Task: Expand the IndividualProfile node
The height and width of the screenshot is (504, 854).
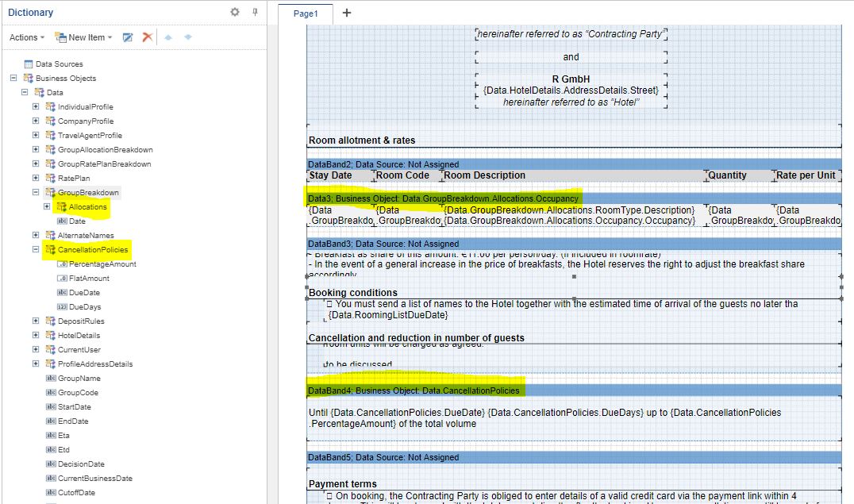Action: coord(36,107)
